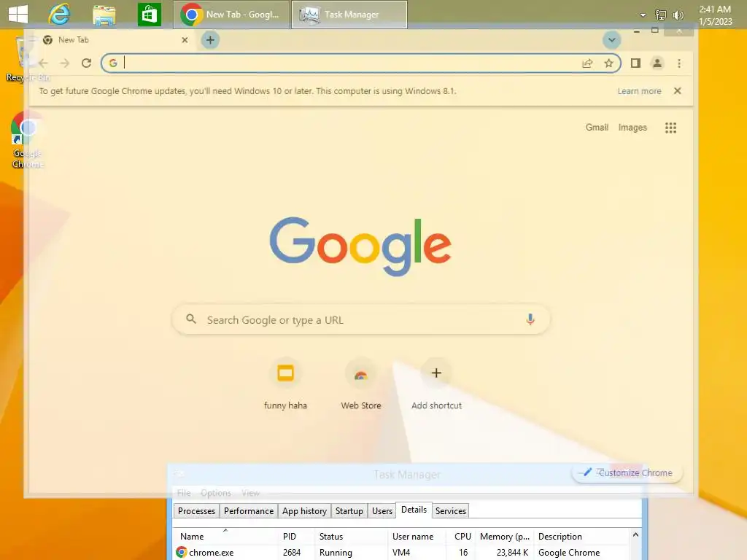The width and height of the screenshot is (747, 560).
Task: Focus the Chrome address bar
Action: [x=360, y=63]
